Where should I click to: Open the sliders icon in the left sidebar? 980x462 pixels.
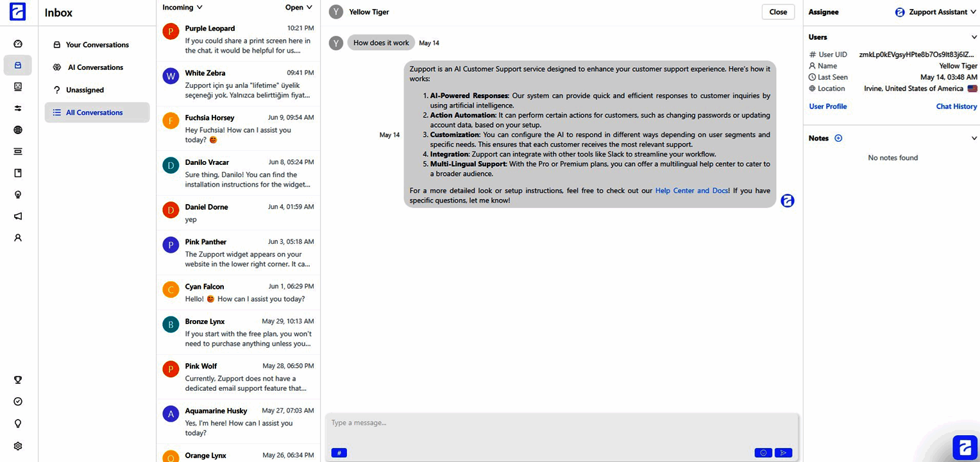click(18, 108)
